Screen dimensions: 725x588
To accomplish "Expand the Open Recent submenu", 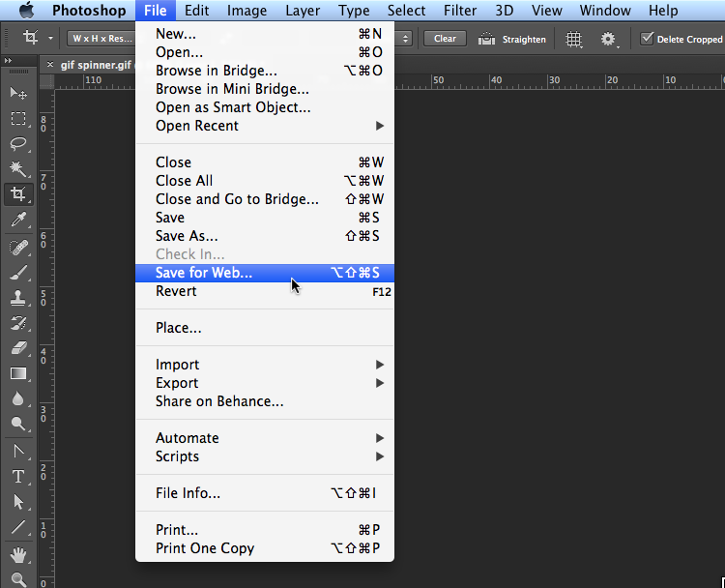I will 265,126.
